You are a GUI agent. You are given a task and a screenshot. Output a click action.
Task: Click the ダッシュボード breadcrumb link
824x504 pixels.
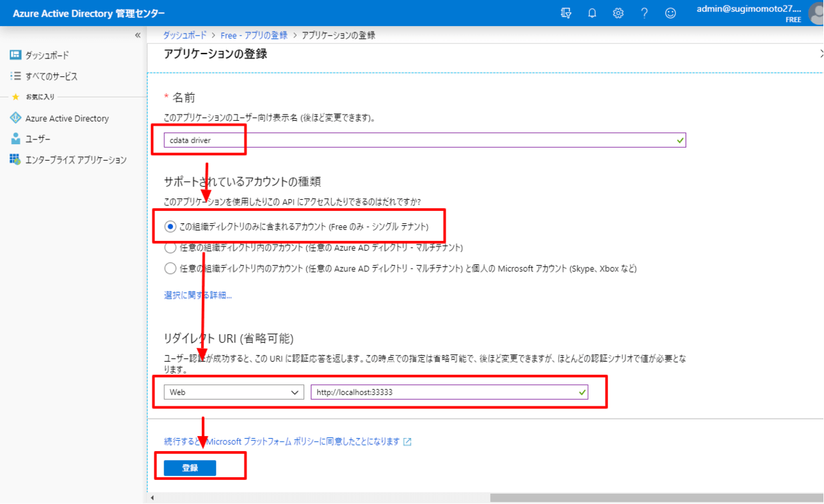tap(185, 35)
